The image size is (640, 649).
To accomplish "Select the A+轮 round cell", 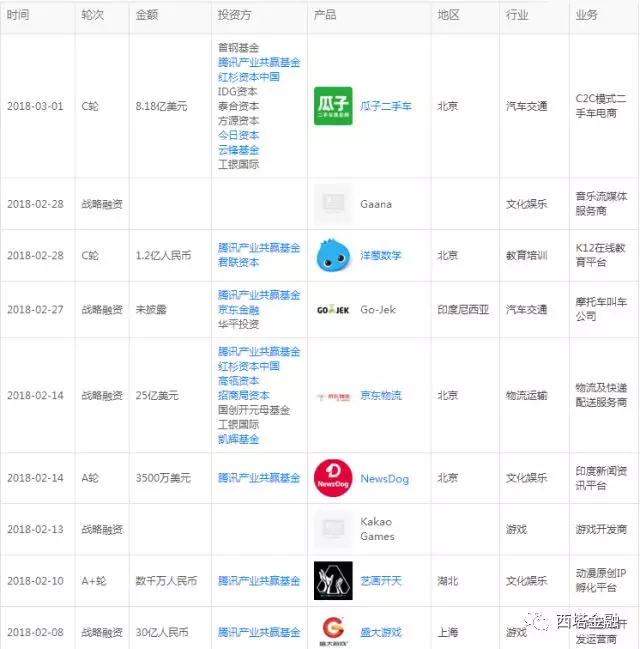I will tap(94, 581).
